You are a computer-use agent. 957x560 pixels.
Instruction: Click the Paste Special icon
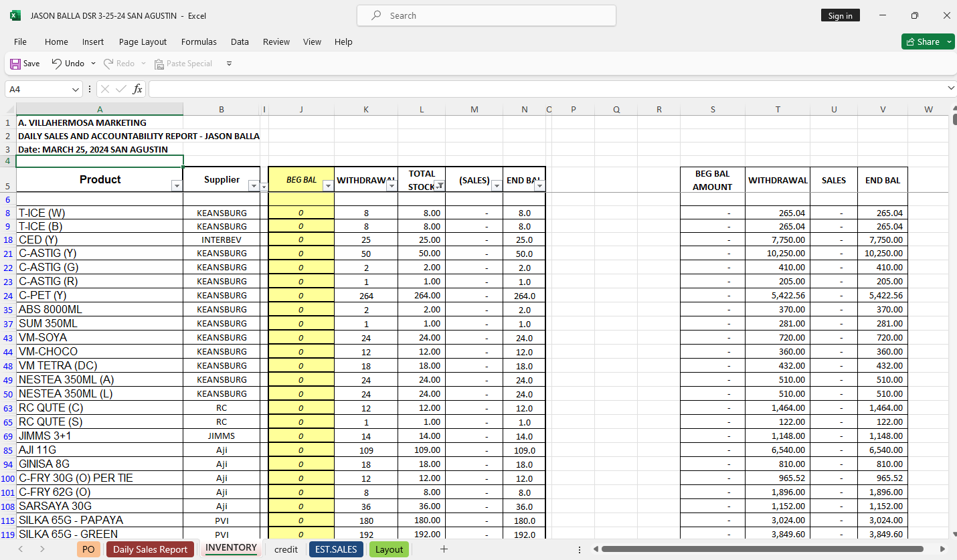tap(159, 64)
